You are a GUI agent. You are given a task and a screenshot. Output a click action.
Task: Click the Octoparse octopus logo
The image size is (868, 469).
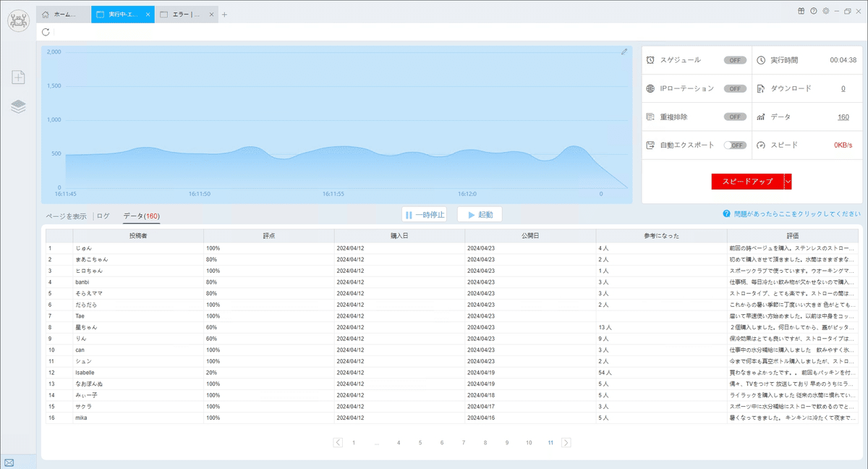18,20
